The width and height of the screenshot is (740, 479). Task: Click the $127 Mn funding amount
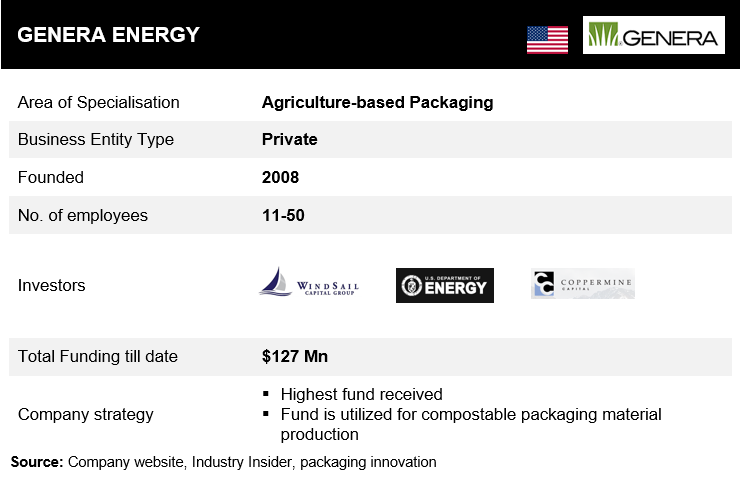[295, 356]
